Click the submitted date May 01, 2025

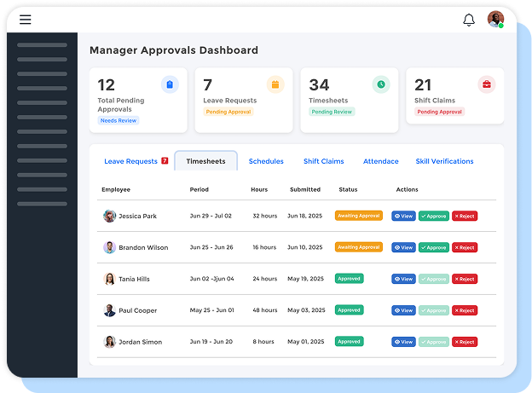(x=306, y=342)
